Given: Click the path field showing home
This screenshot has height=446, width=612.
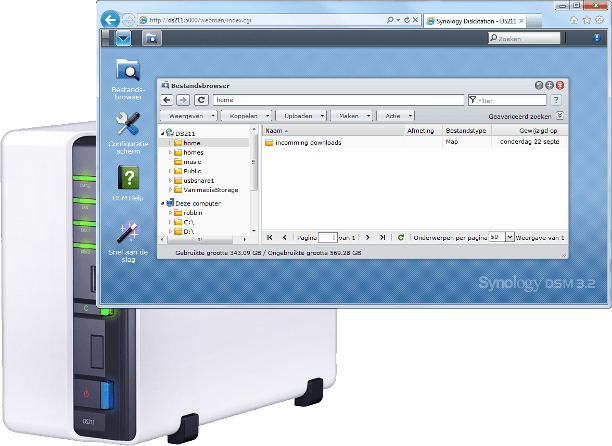Looking at the screenshot, I should (338, 100).
